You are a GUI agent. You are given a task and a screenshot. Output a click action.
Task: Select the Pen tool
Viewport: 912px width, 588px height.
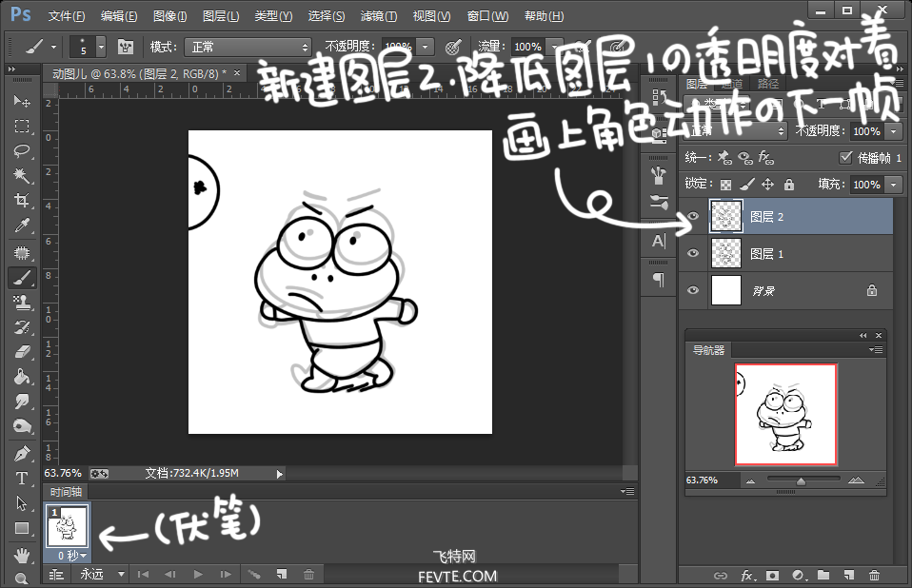click(x=22, y=453)
